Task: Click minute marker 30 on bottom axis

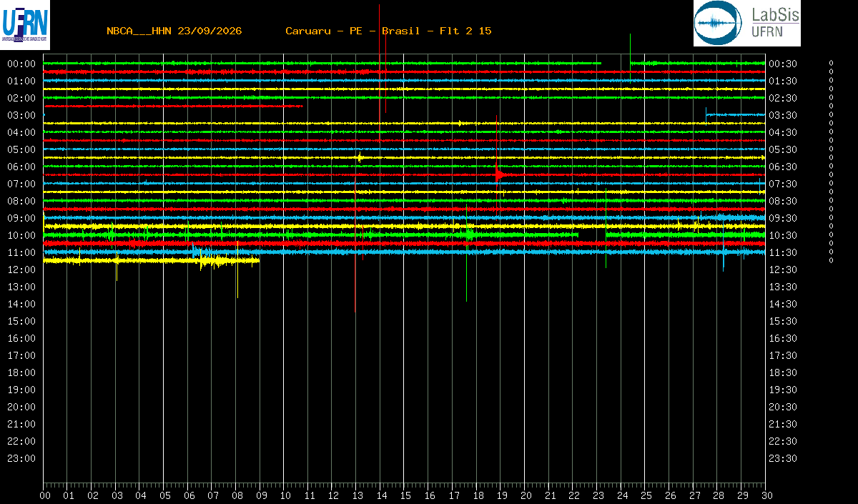Action: pyautogui.click(x=766, y=496)
